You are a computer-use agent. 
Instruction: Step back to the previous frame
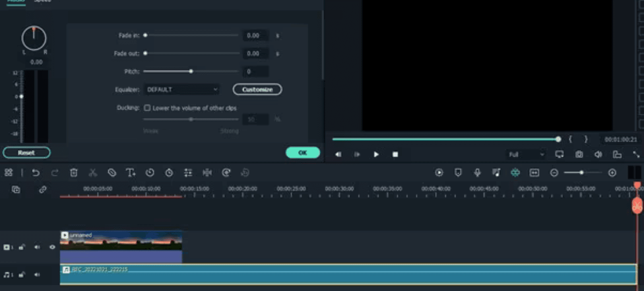click(338, 154)
